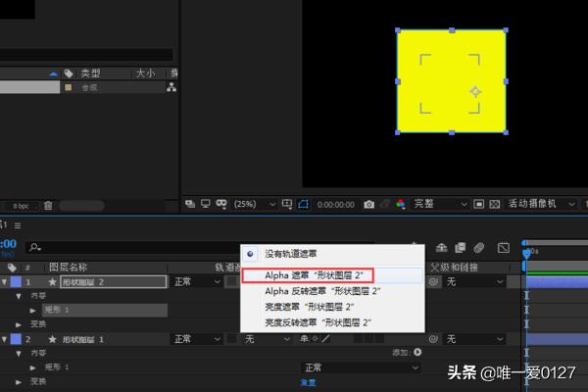Click the 类型 column header in project panel
Viewport: 588px width, 392px height.
coord(90,73)
